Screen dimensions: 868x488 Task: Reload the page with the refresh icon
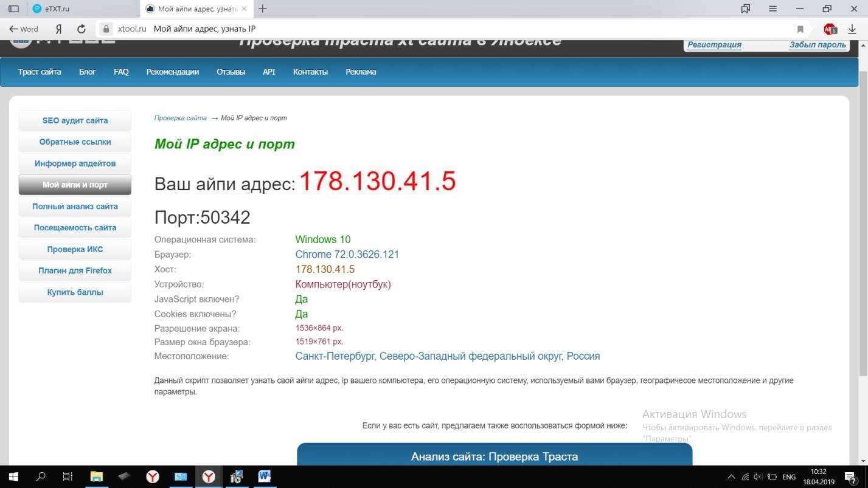[82, 29]
